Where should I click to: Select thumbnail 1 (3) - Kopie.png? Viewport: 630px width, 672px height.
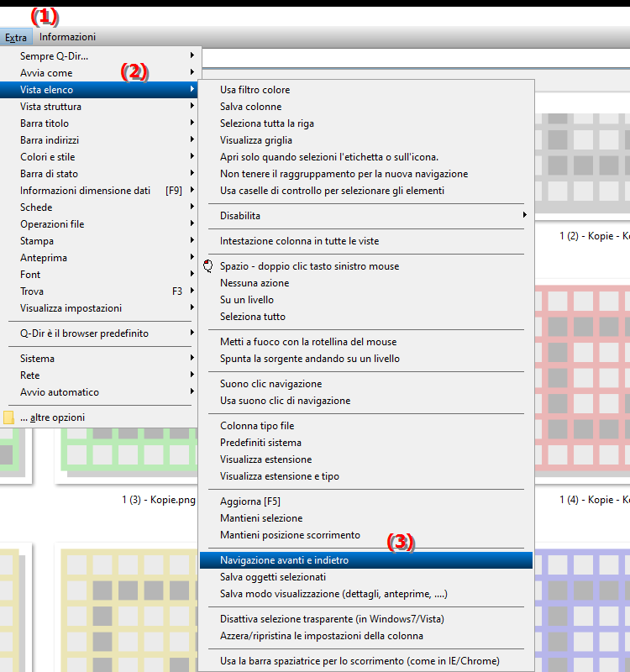tap(127, 455)
